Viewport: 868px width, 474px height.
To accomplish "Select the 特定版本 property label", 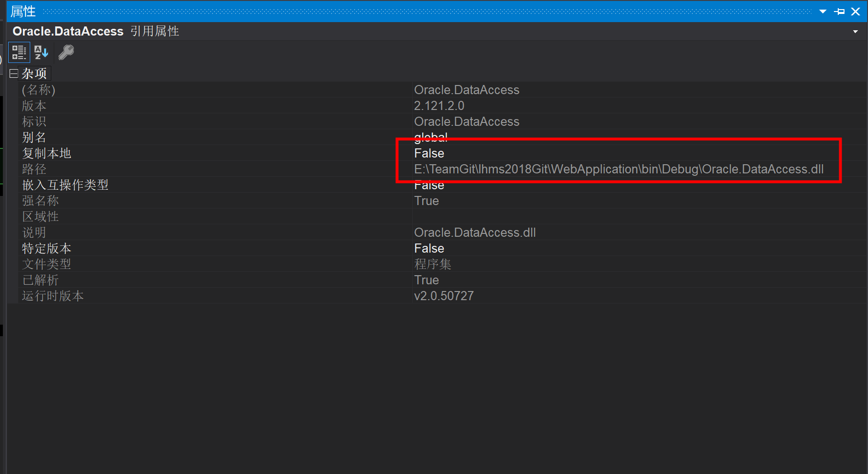I will tap(47, 248).
